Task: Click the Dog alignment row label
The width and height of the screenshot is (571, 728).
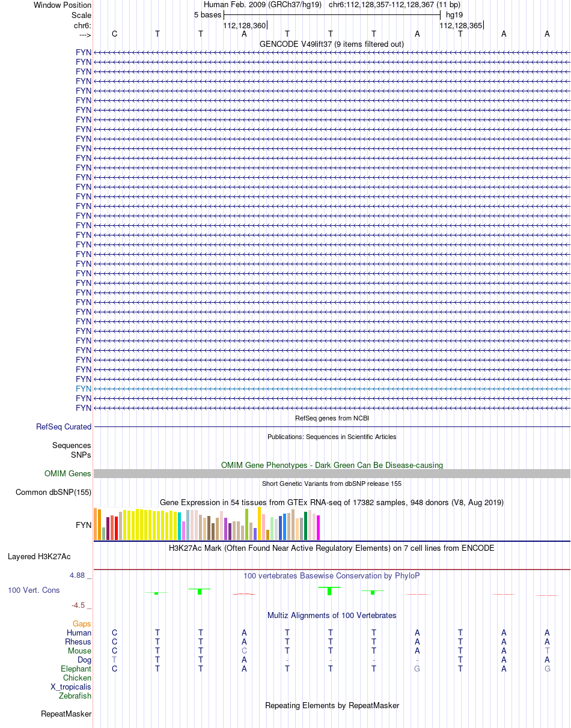Action: point(84,660)
